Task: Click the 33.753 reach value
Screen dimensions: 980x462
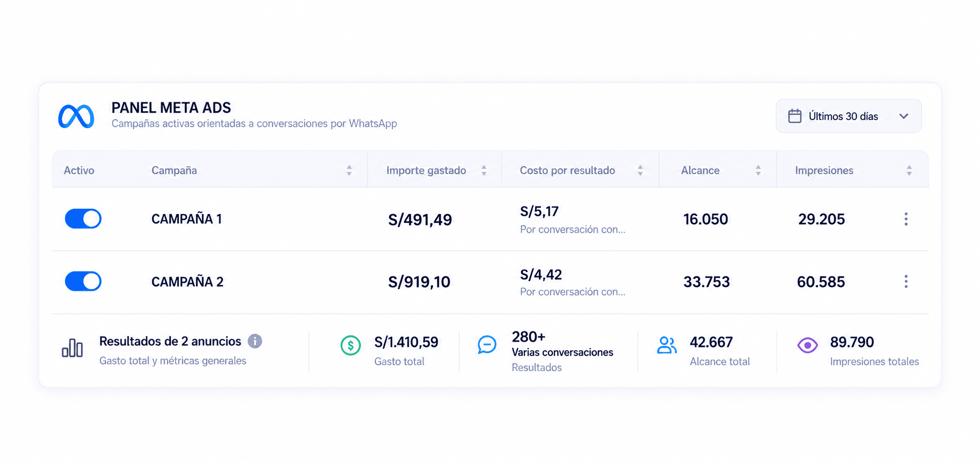Action: click(707, 282)
